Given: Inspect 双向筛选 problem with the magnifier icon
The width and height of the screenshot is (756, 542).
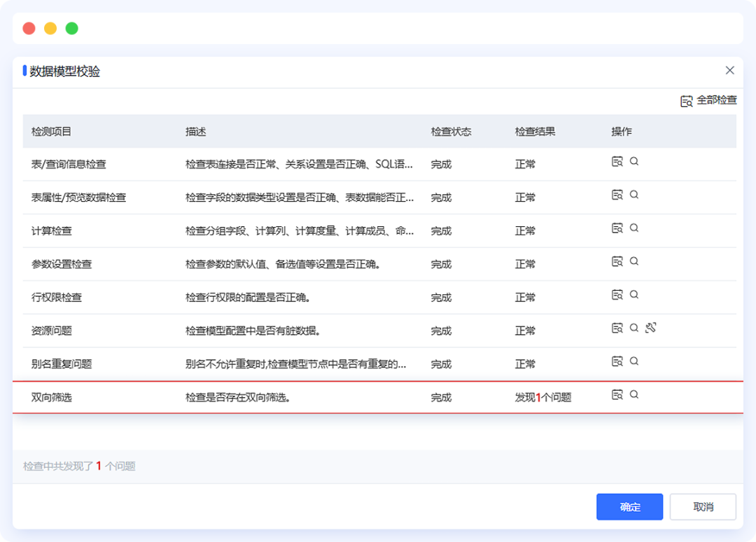Looking at the screenshot, I should click(x=634, y=394).
